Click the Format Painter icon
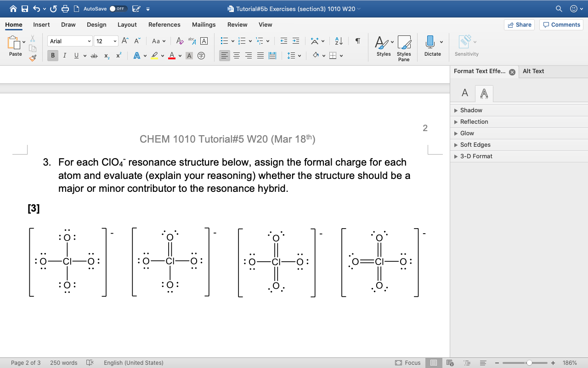The width and height of the screenshot is (588, 368). tap(32, 57)
